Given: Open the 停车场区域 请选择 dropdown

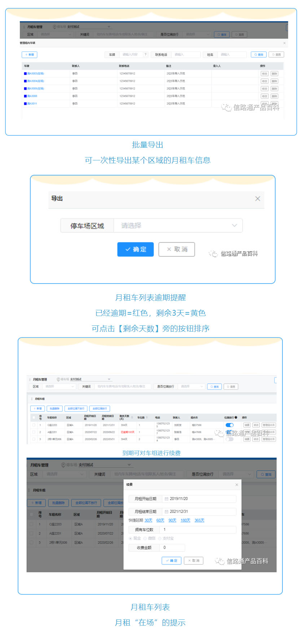Looking at the screenshot, I should click(178, 225).
